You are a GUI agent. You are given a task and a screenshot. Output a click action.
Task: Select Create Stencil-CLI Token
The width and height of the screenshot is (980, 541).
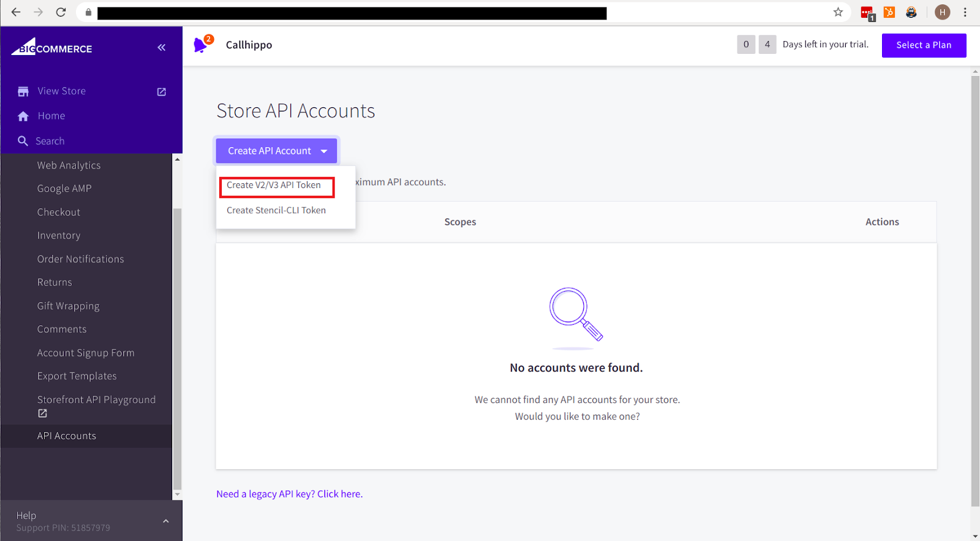[x=276, y=210]
